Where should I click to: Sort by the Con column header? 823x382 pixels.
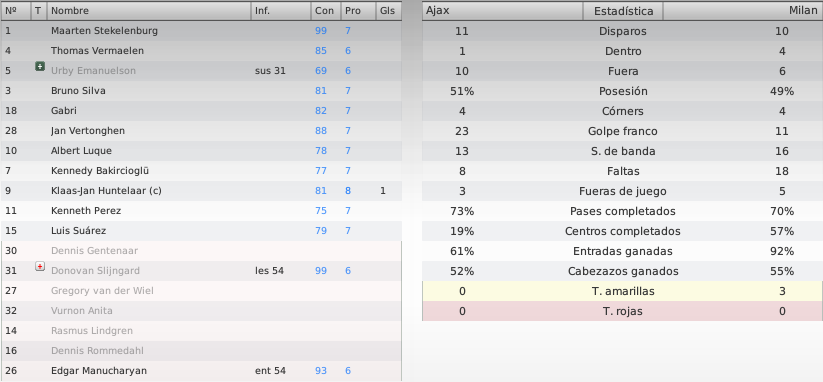(x=325, y=10)
